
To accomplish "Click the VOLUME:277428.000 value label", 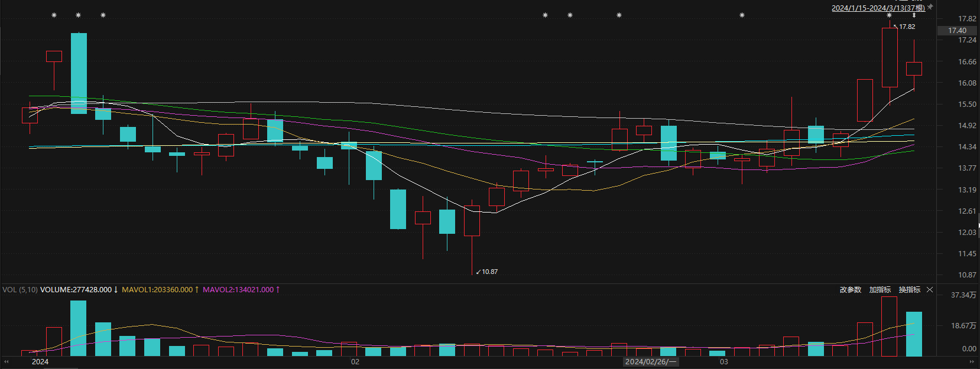I will pyautogui.click(x=76, y=290).
